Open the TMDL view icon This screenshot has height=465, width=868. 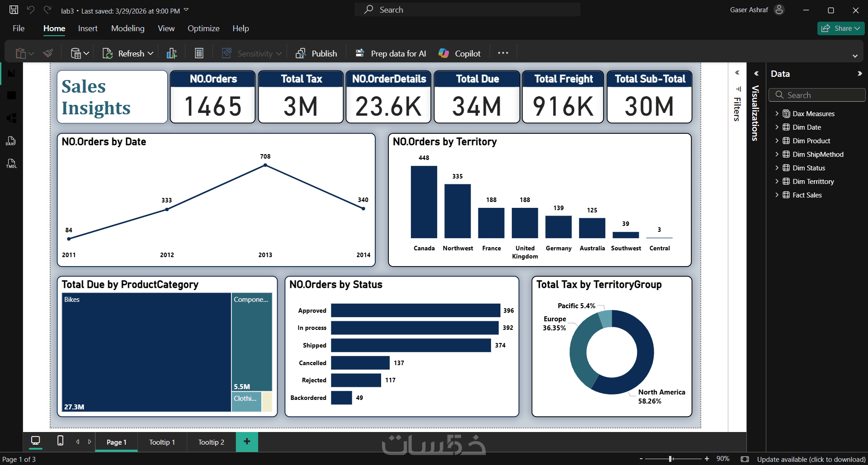point(11,164)
